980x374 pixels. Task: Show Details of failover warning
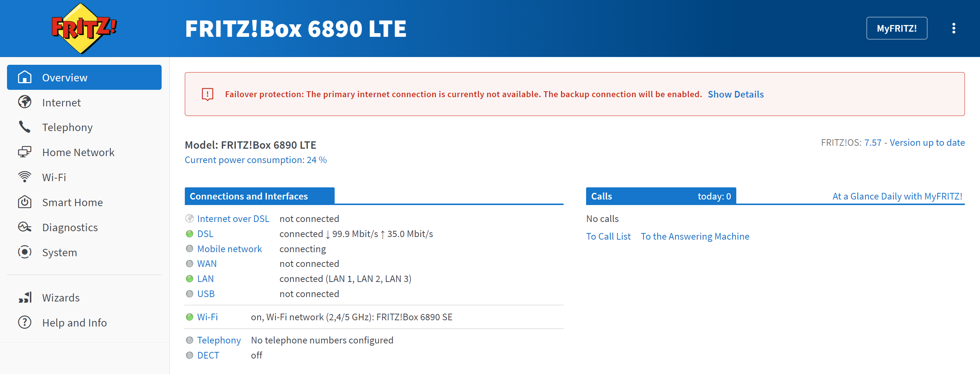click(736, 94)
